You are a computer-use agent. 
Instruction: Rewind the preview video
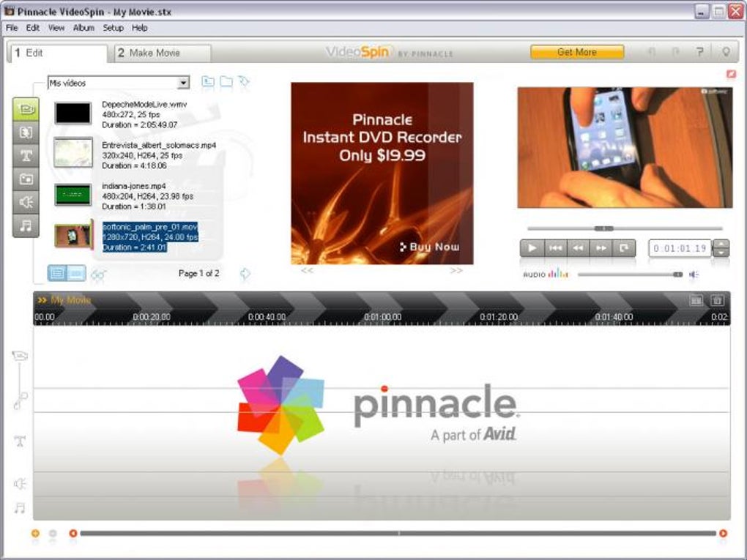579,248
